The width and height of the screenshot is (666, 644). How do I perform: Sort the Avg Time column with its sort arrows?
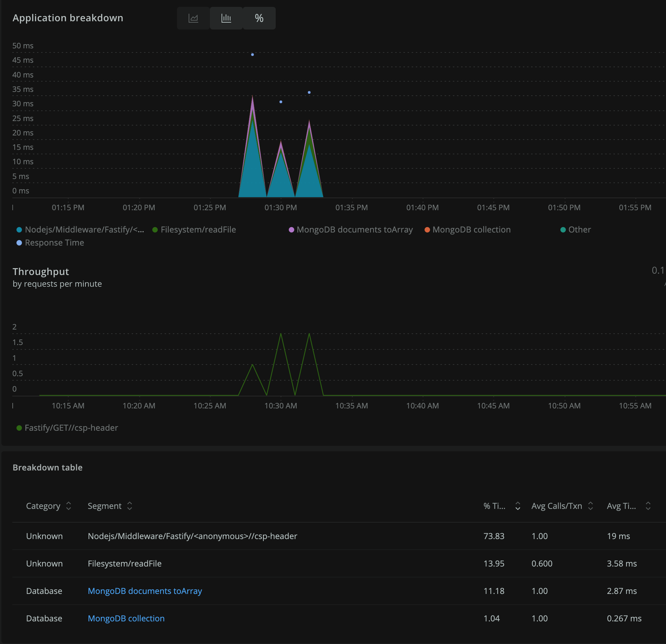click(648, 506)
